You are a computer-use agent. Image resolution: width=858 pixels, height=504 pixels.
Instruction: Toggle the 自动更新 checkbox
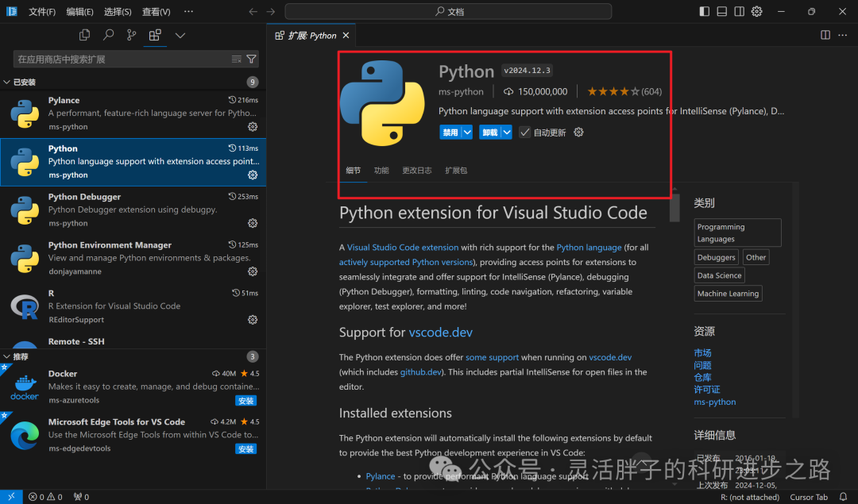524,133
